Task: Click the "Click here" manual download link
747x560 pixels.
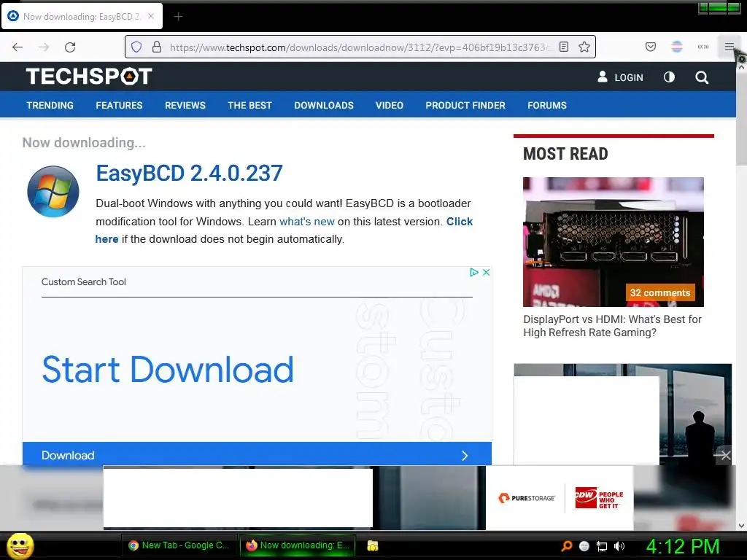Action: (x=460, y=222)
